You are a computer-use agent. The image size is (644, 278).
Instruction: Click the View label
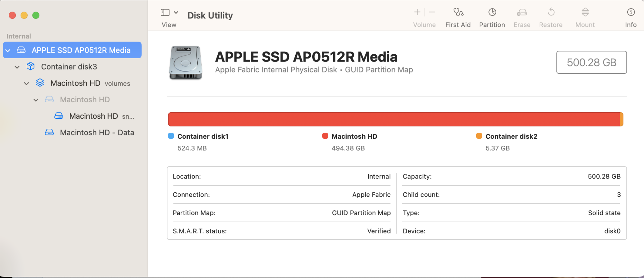coord(169,25)
